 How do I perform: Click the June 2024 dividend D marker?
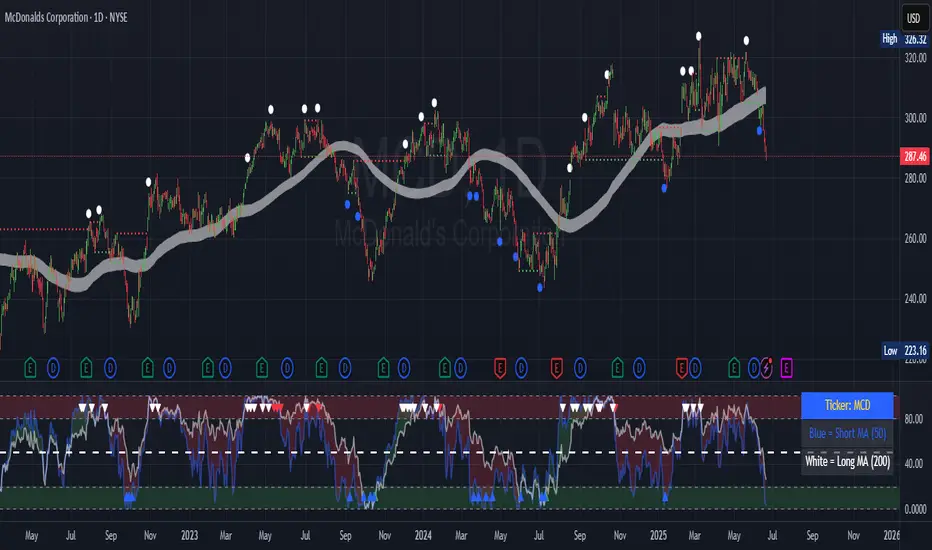521,369
